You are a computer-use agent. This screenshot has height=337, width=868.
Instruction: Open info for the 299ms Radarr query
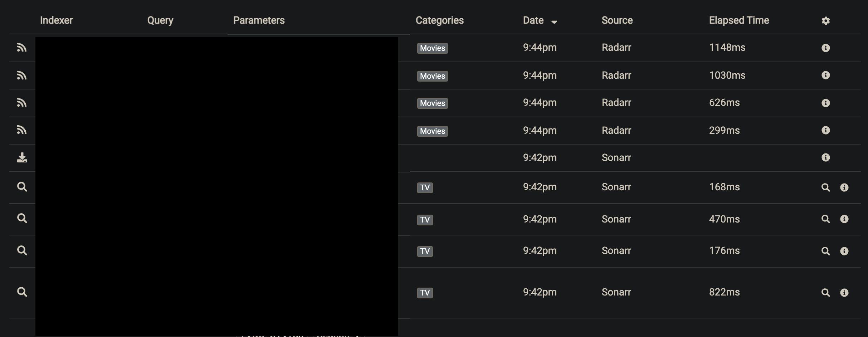(x=826, y=130)
